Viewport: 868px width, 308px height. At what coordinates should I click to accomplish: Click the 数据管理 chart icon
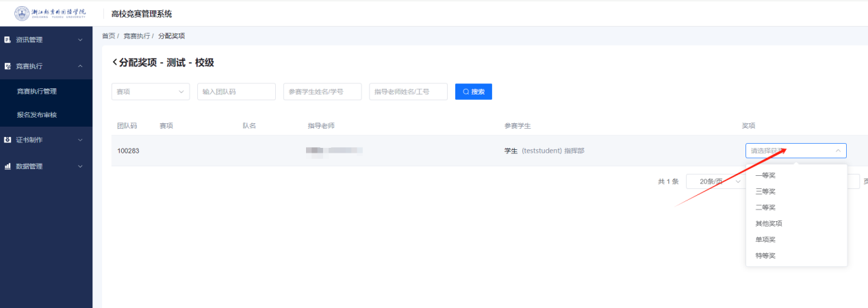[8, 166]
